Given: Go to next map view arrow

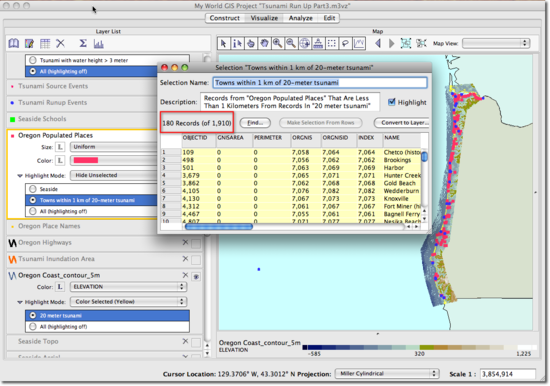Looking at the screenshot, I should (391, 43).
